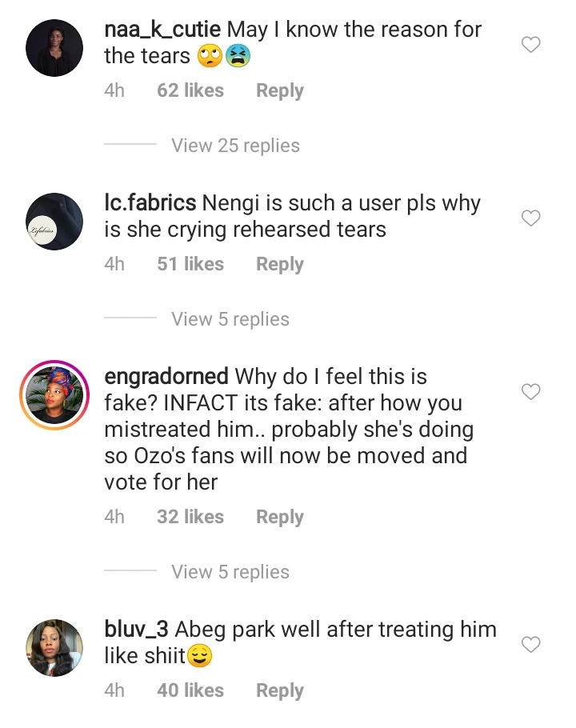Heart engradorned's comment

pos(530,391)
